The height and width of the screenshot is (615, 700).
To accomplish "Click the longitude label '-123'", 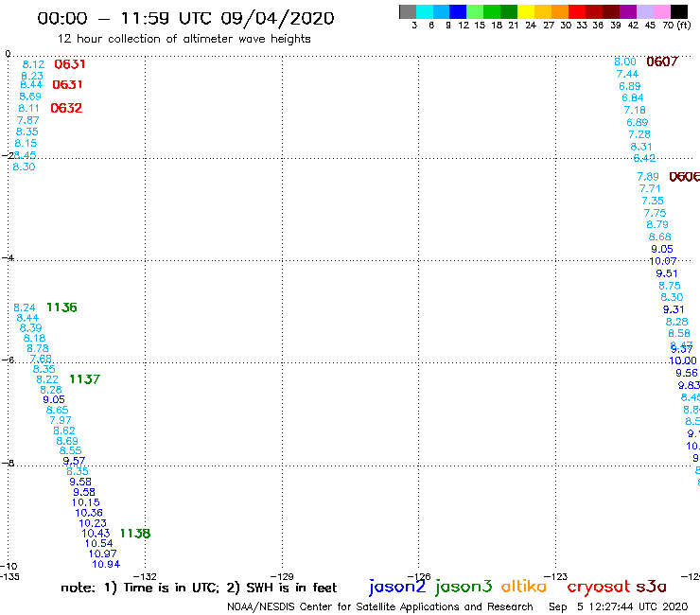I will (556, 576).
